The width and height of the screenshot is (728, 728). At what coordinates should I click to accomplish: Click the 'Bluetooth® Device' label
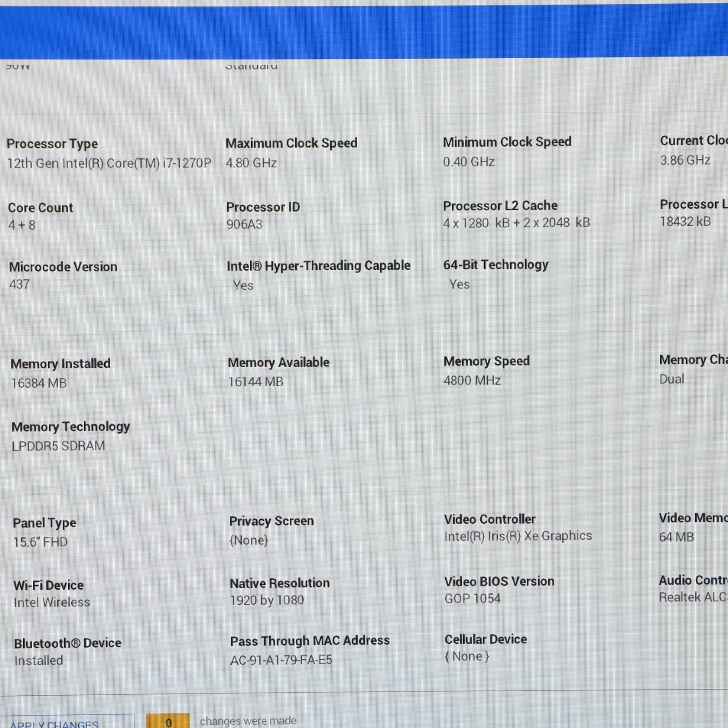(68, 643)
